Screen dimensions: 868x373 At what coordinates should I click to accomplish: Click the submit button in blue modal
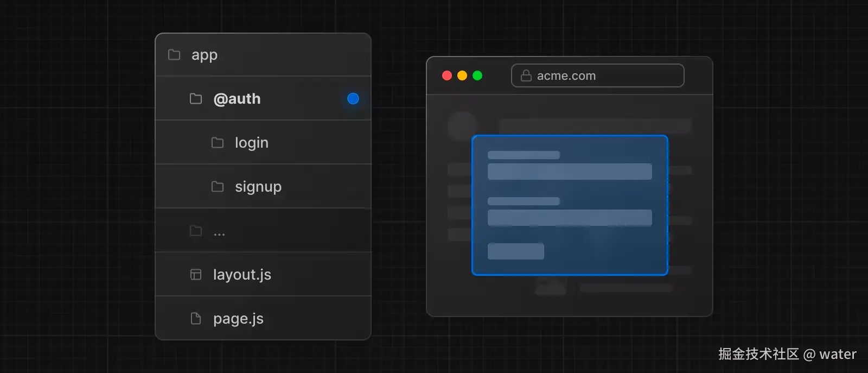pos(516,251)
